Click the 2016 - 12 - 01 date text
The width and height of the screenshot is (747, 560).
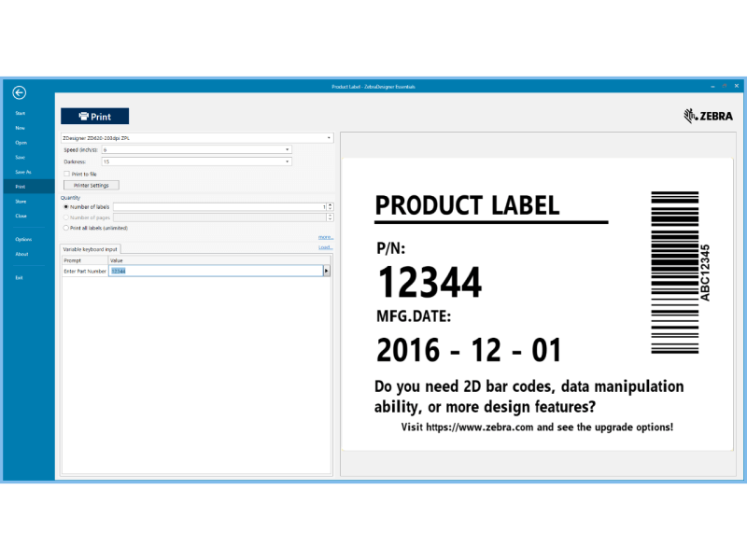tap(469, 351)
